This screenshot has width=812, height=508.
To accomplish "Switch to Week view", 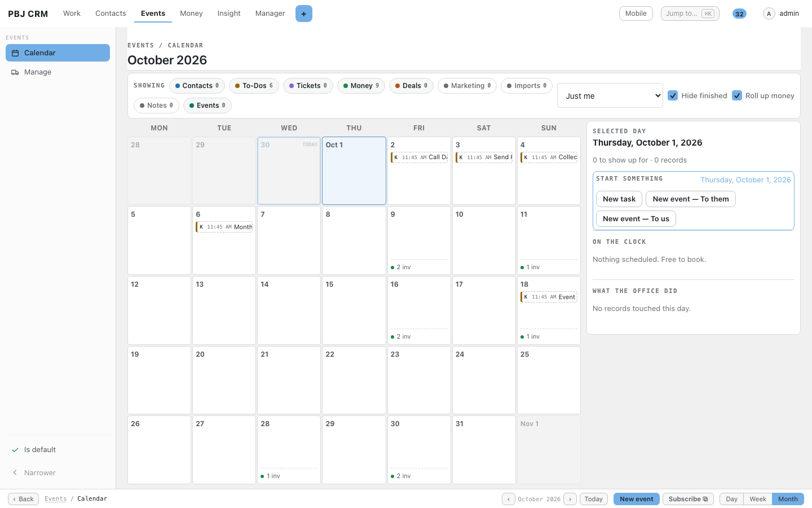I will coord(758,499).
